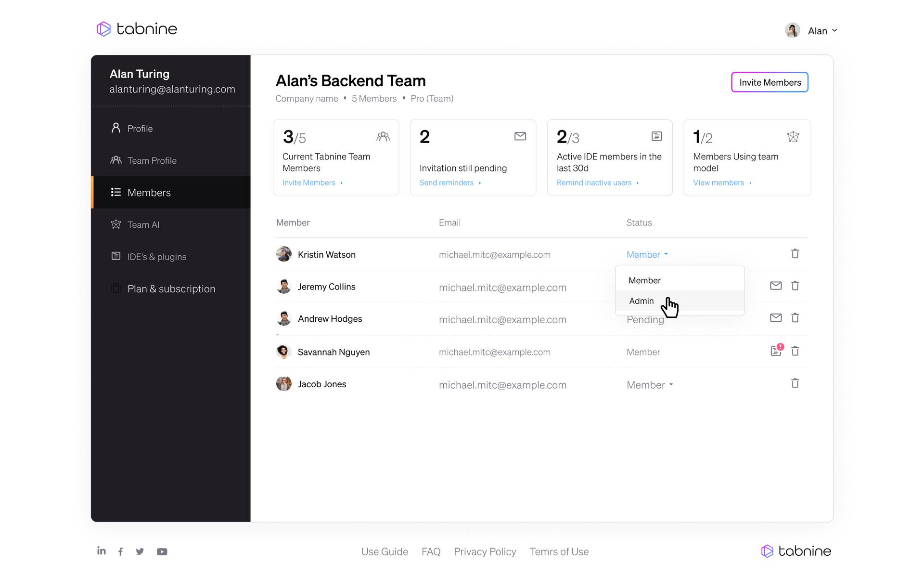The image size is (924, 577).
Task: Open Jacob Jones' Member role dropdown
Action: pos(649,385)
